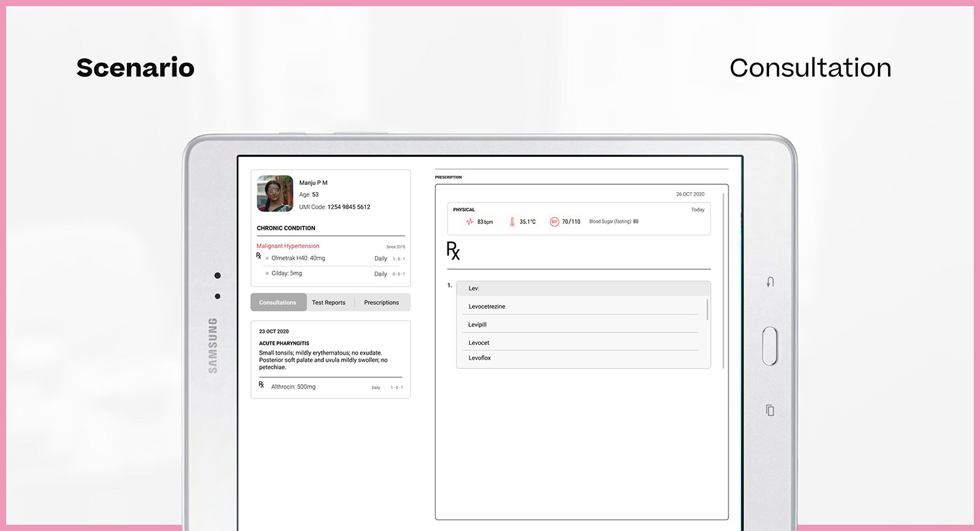Choose Levocetrezine from the suggestion list
This screenshot has width=980, height=531.
point(487,306)
